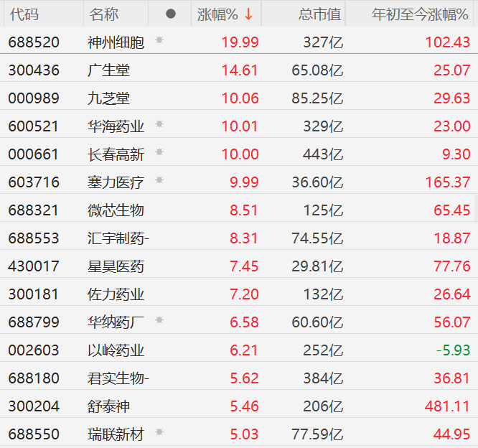Click star marker next to 塞力医疗

(x=159, y=180)
